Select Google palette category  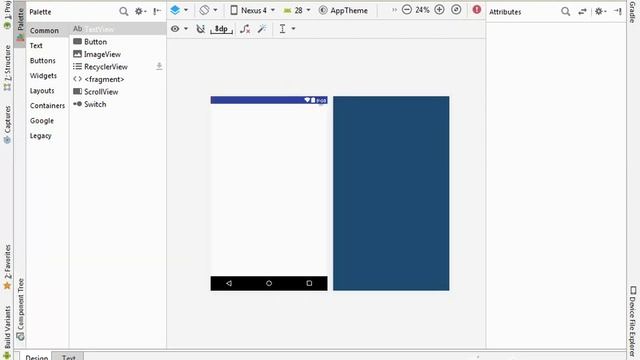coord(42,121)
